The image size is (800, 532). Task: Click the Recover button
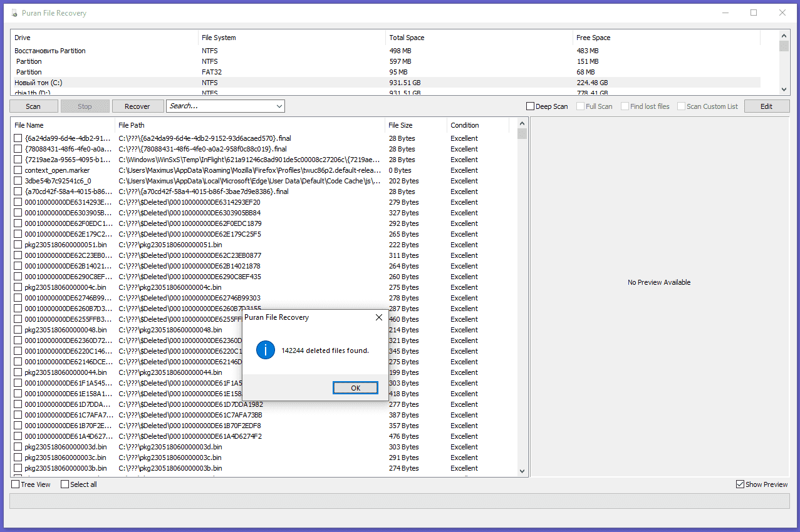137,106
